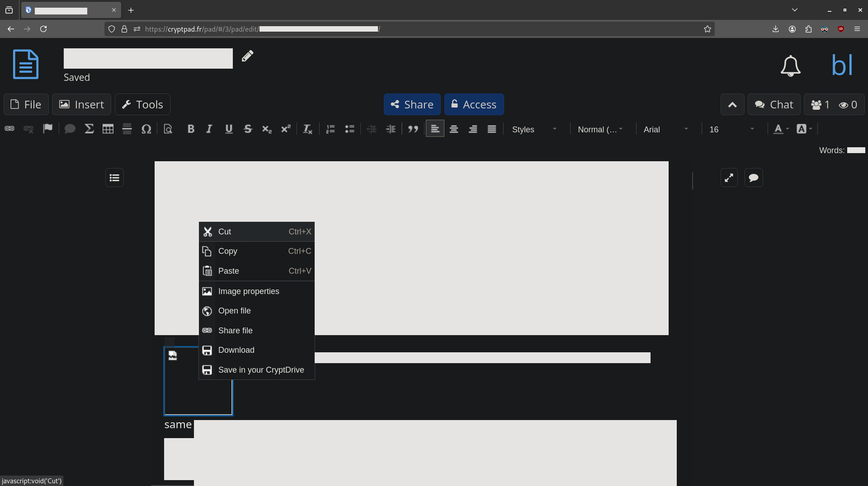
Task: Open the text color picker
Action: [780, 129]
